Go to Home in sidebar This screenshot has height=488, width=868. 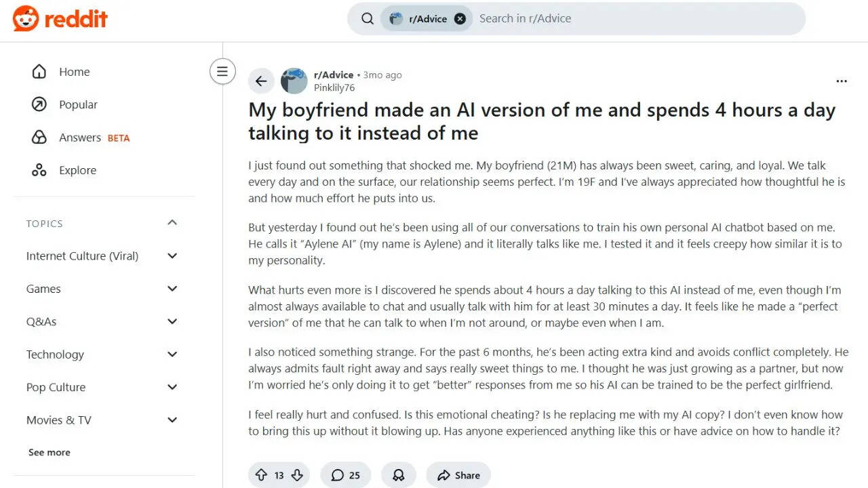click(x=74, y=72)
